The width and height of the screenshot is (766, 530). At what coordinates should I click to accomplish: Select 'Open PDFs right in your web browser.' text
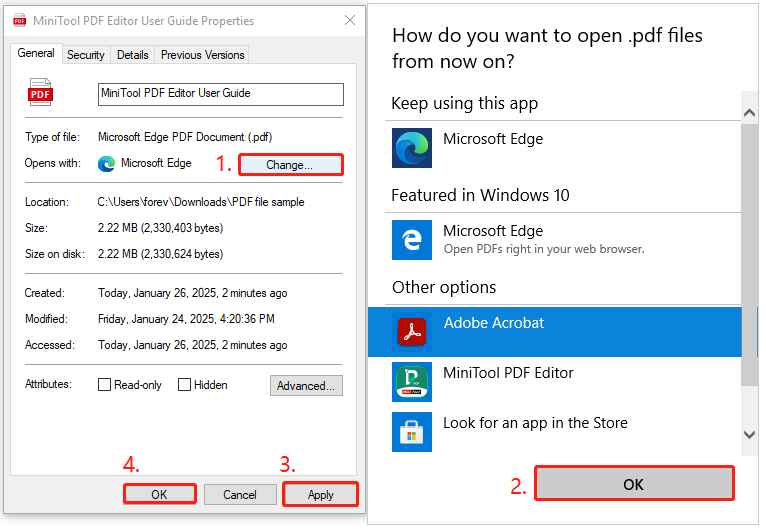[x=544, y=249]
